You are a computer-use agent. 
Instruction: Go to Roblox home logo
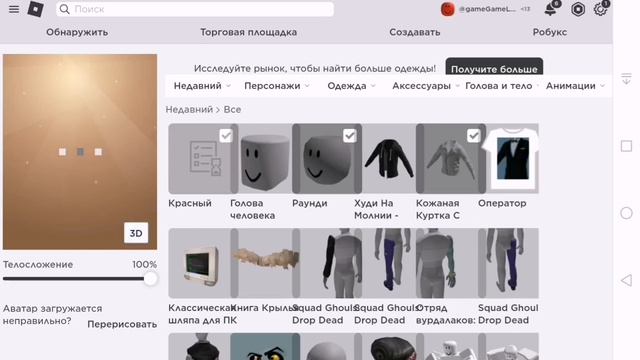36,9
